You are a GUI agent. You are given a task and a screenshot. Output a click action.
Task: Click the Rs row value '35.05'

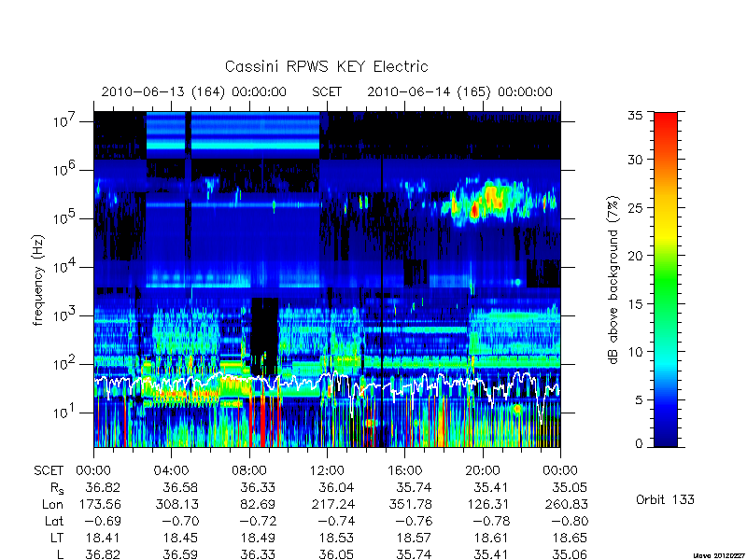coord(570,487)
